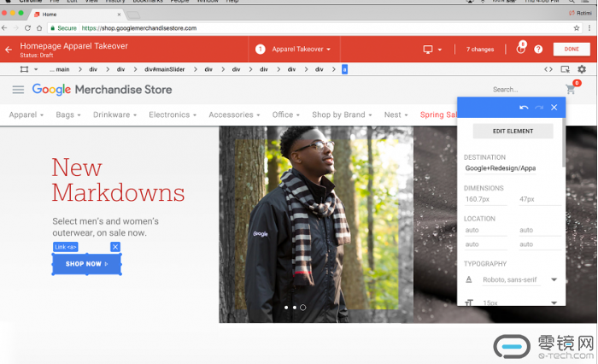Close the blue element editor panel
Screen dimensions: 598x364
[554, 108]
